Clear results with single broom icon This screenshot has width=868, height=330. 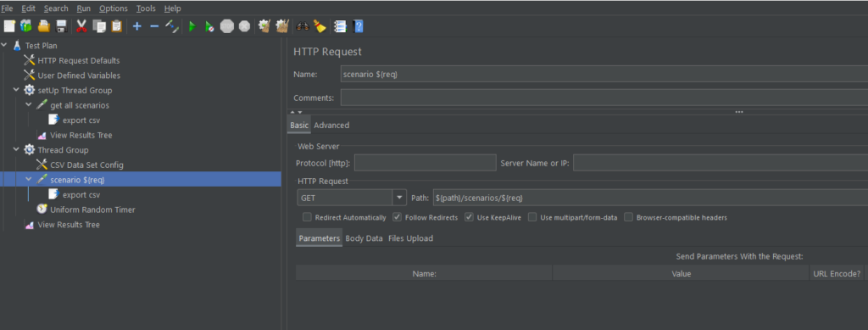click(x=264, y=26)
